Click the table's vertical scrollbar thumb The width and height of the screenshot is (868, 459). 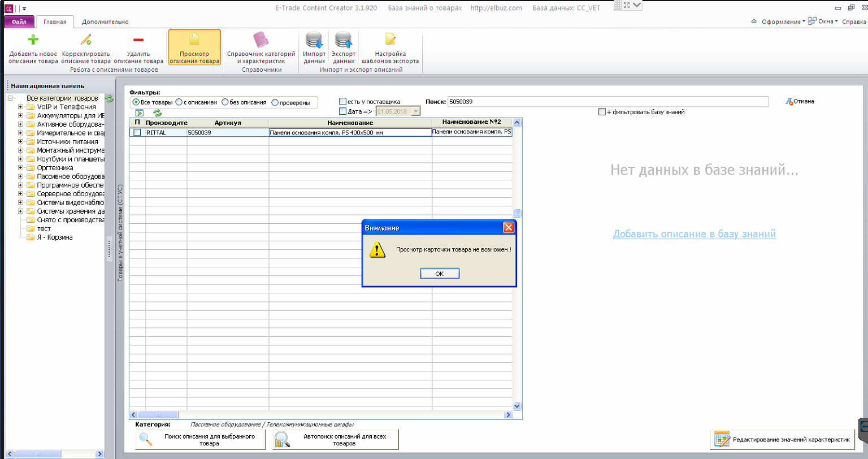[x=517, y=213]
